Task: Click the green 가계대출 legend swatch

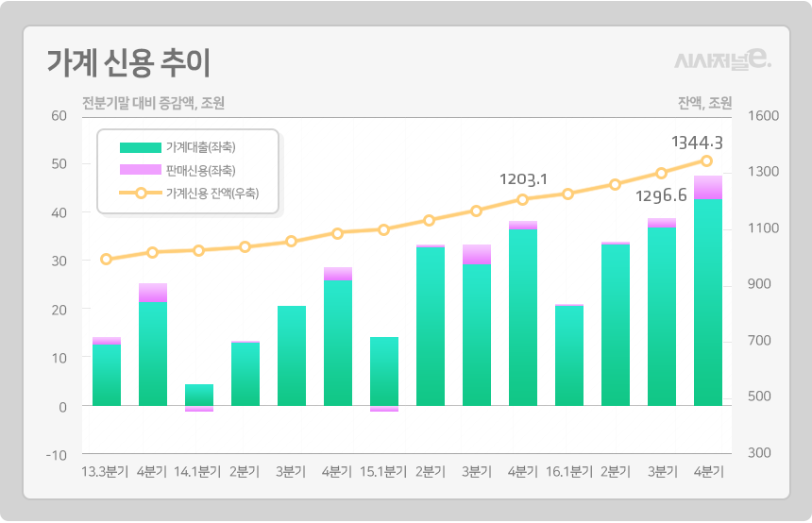Action: coord(141,147)
